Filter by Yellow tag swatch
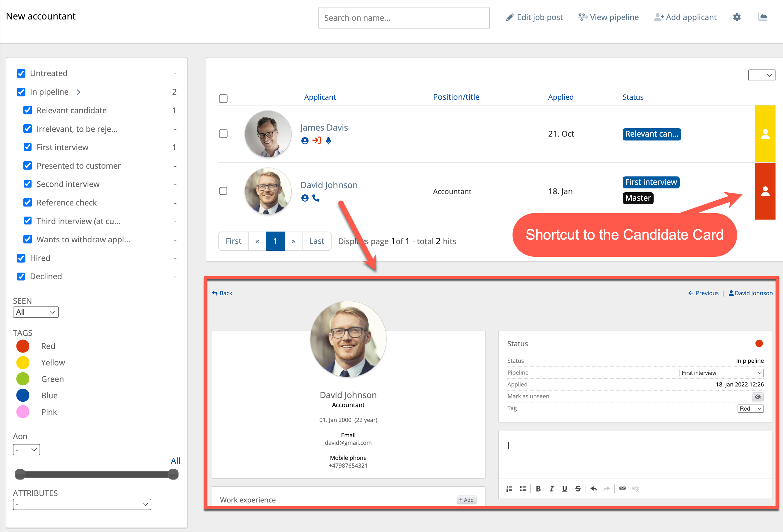The width and height of the screenshot is (783, 532). coord(23,362)
